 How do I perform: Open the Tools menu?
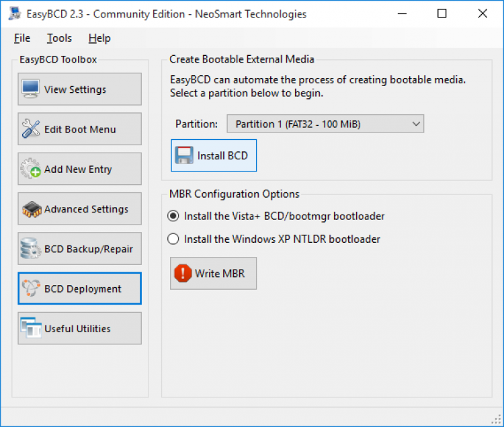59,38
